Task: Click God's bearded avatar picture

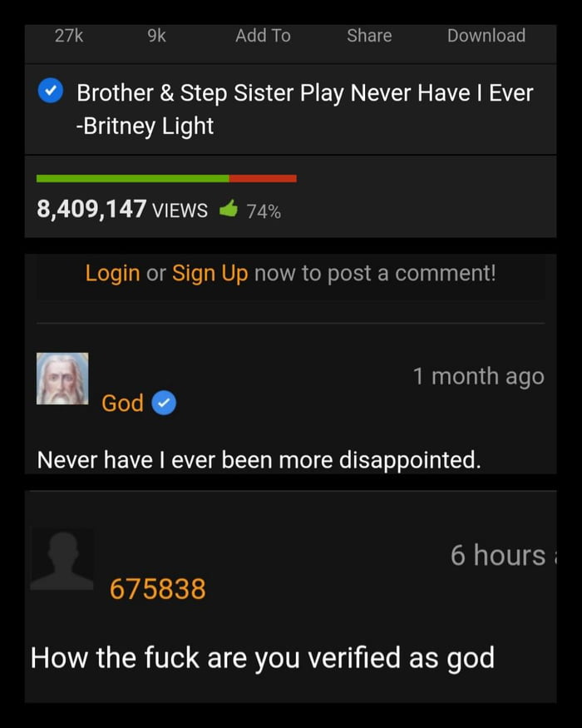Action: (62, 379)
